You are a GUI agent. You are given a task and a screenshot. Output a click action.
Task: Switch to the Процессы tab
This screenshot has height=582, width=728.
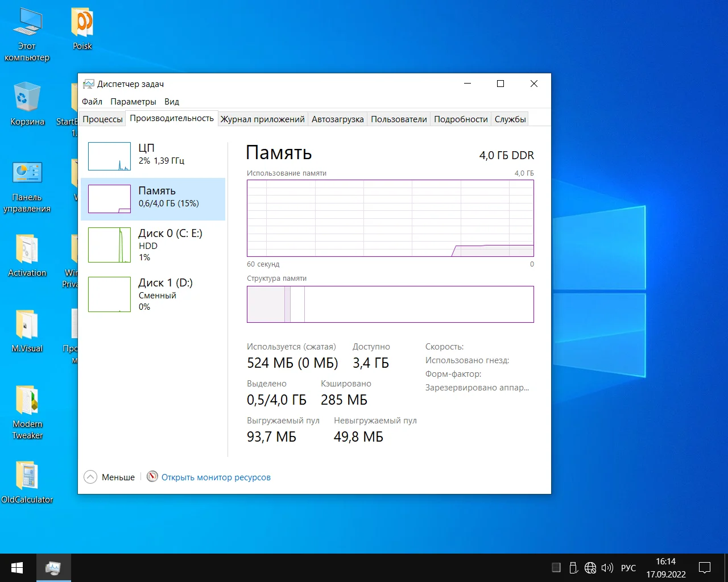102,119
